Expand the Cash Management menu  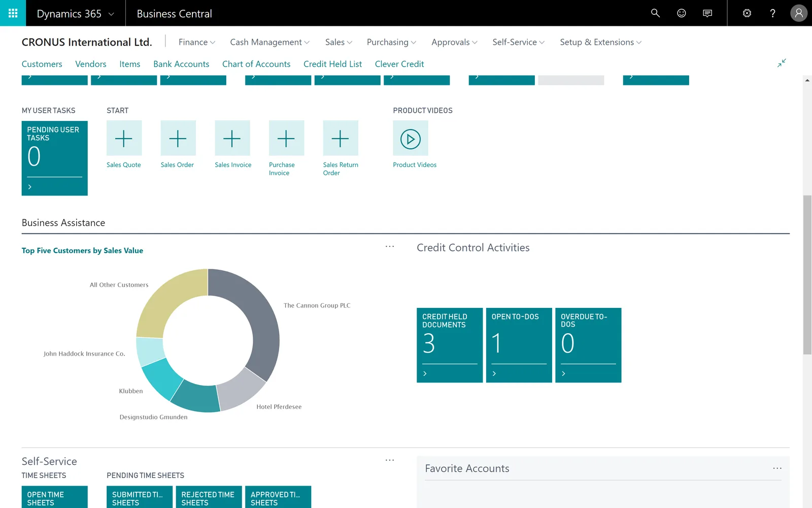pyautogui.click(x=270, y=42)
